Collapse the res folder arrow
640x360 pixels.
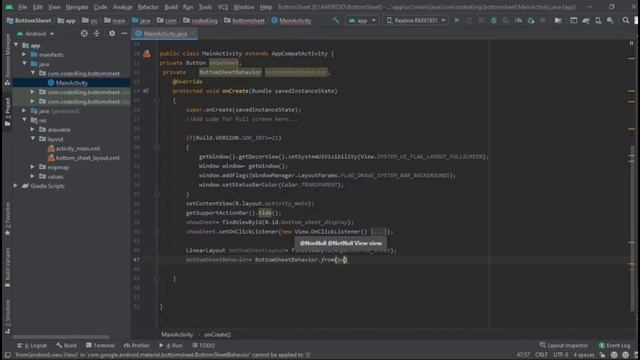click(24, 120)
